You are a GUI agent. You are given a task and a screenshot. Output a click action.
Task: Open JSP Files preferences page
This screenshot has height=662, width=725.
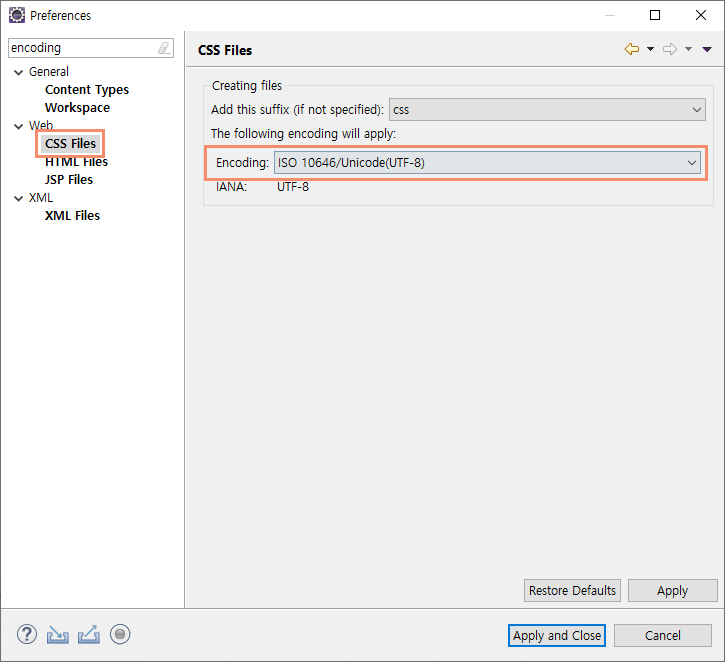point(69,180)
